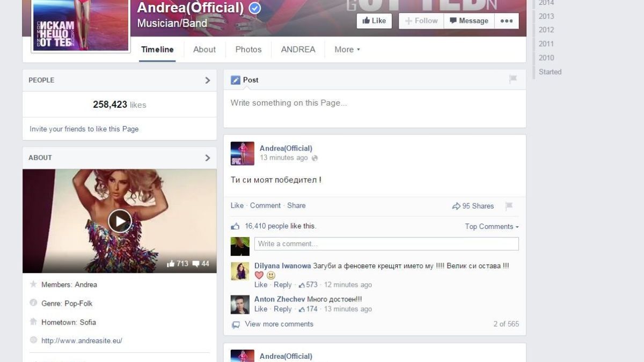Click the 2 of 565 comments counter
This screenshot has width=644, height=362.
click(506, 324)
